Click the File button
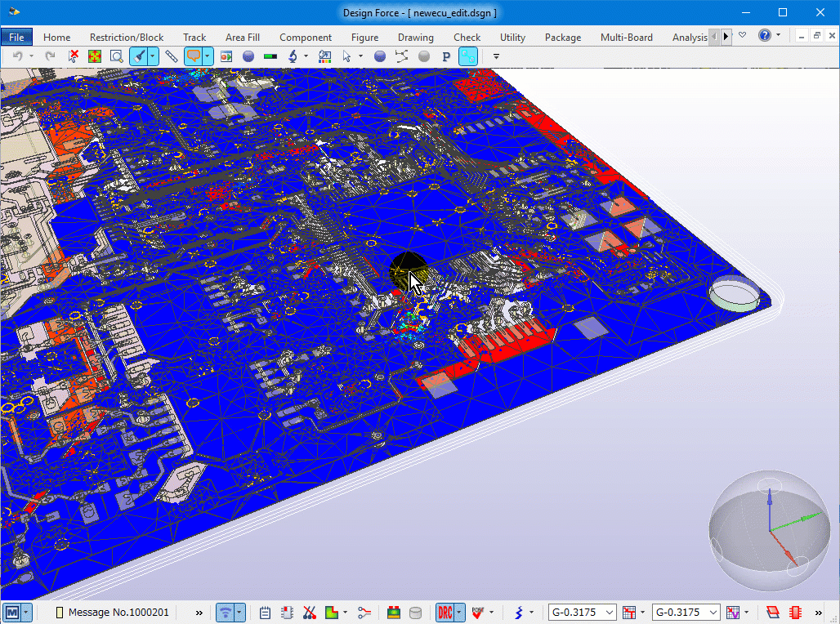 point(16,37)
